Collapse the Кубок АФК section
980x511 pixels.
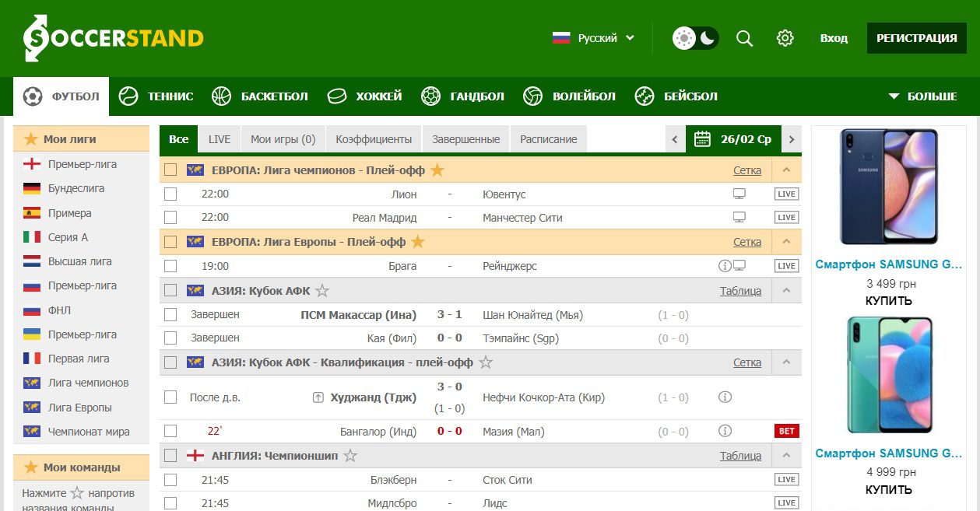(786, 291)
